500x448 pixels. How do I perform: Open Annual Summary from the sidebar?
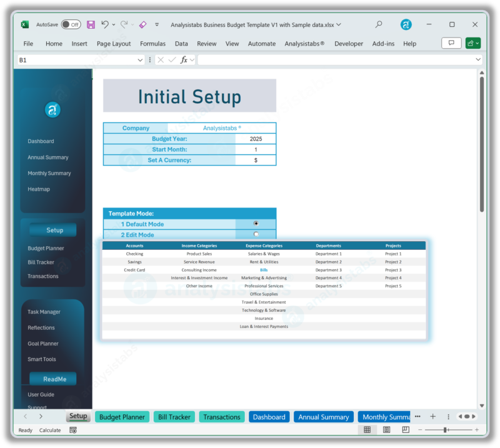pos(48,157)
